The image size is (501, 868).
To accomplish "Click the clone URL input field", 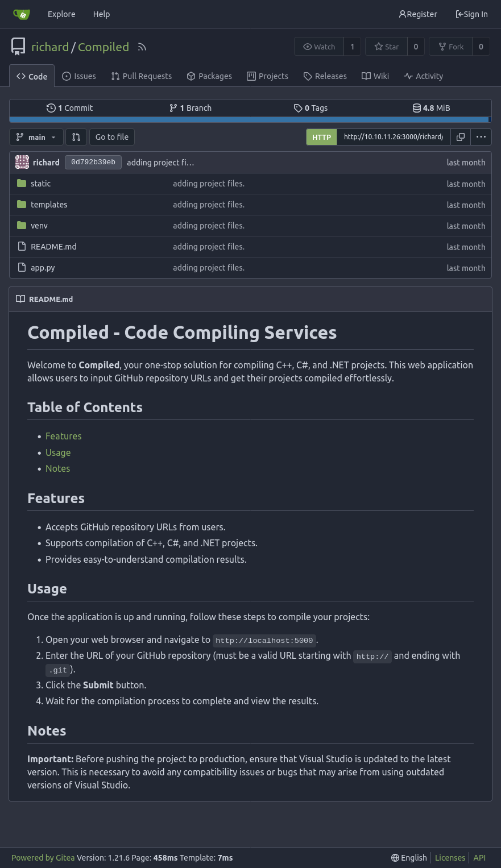I will coord(393,137).
